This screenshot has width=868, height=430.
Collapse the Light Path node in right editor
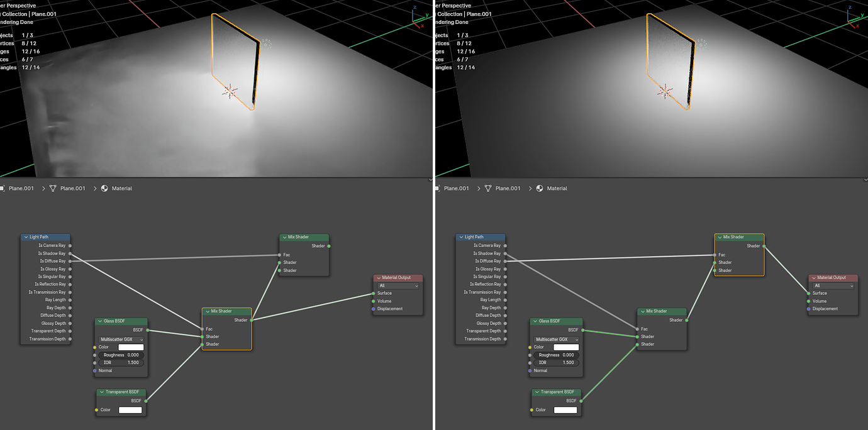point(461,237)
